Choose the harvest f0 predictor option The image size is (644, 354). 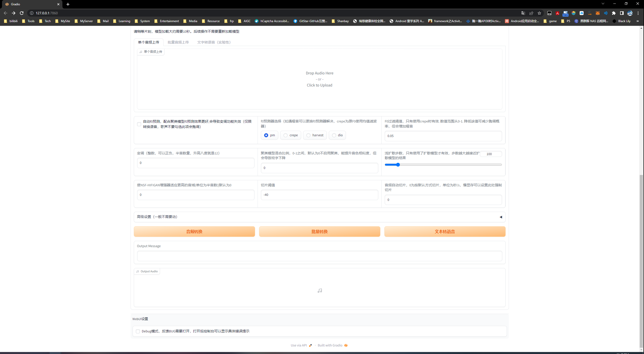tap(308, 135)
